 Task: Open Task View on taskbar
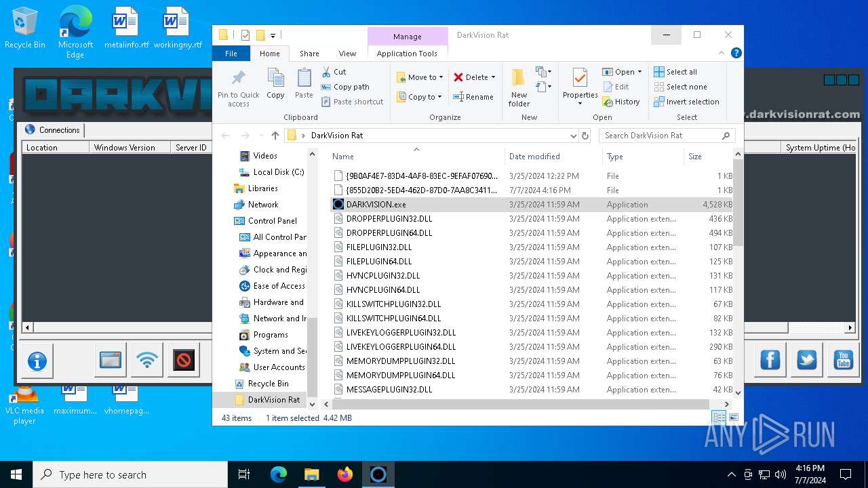click(x=244, y=474)
